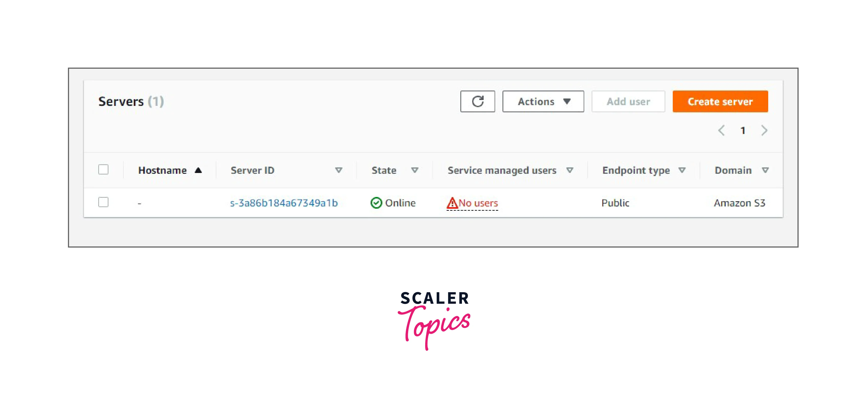The height and width of the screenshot is (397, 868).
Task: Sort by Domain column arrow
Action: click(765, 170)
